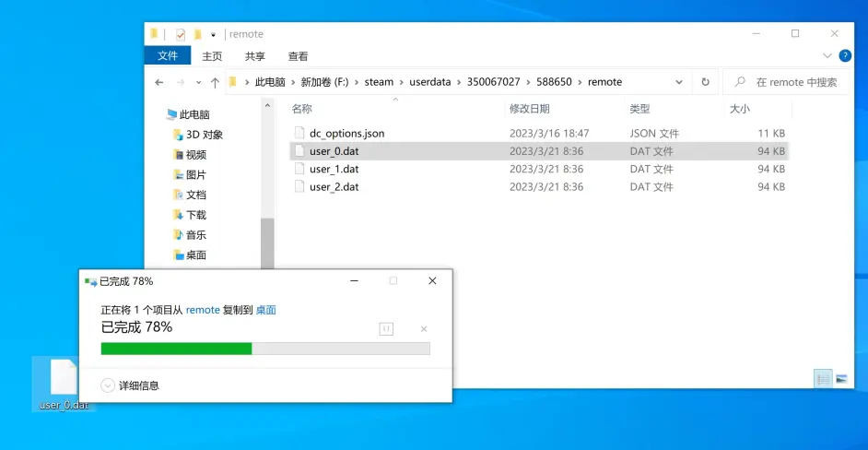The image size is (868, 450).
Task: Open the 文件 menu
Action: point(168,56)
